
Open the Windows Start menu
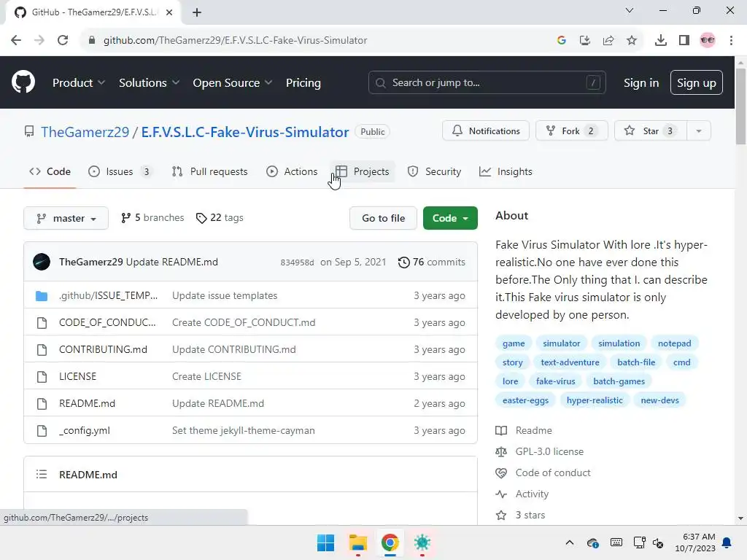[x=326, y=542]
